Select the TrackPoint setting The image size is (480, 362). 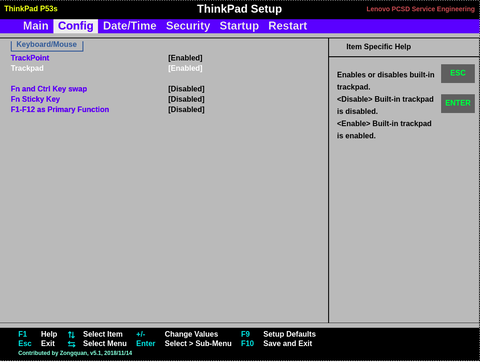30,58
